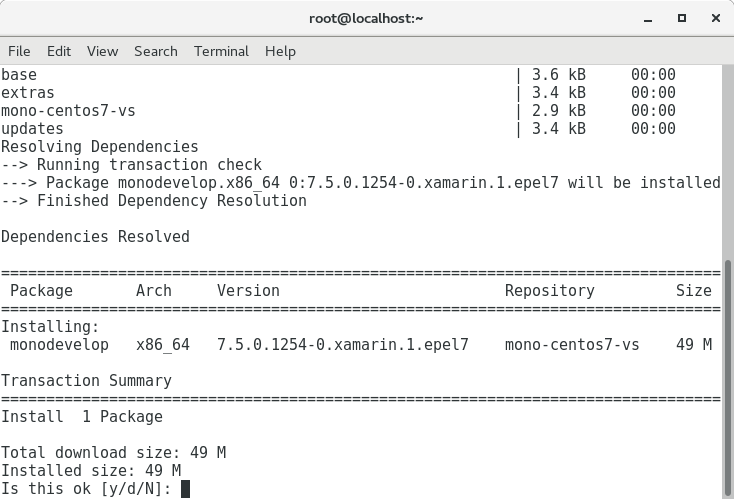Click the 'x86_64' arch value

163,345
